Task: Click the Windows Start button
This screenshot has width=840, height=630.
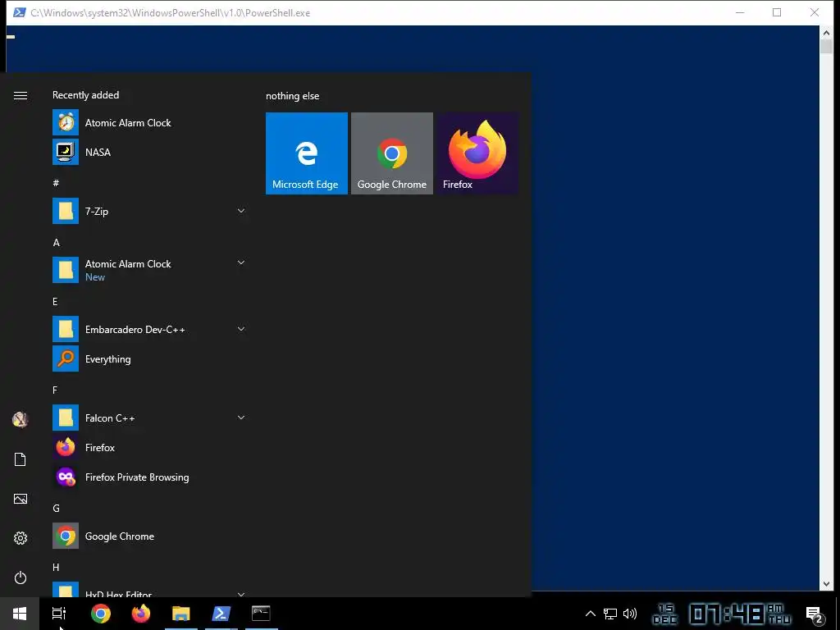Action: pos(20,614)
